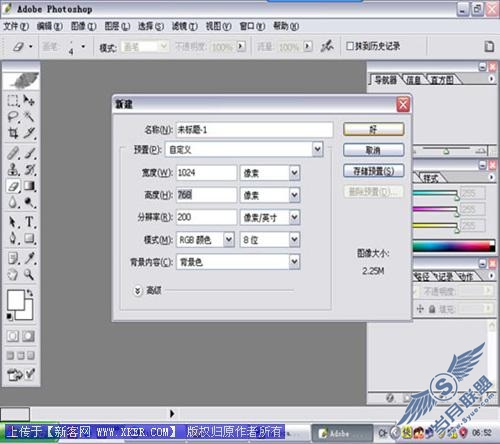
Task: Open the File menu
Action: [16, 26]
